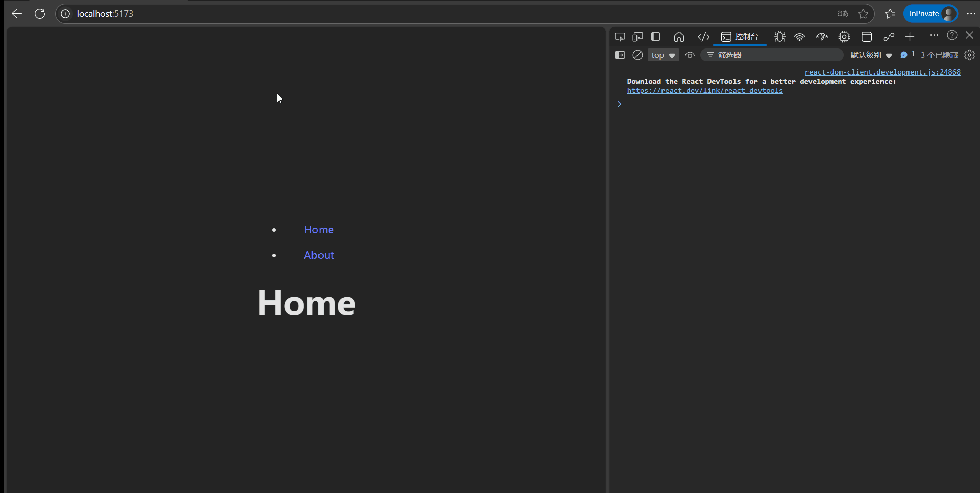Open the Application tab
The height and width of the screenshot is (493, 980).
[867, 37]
